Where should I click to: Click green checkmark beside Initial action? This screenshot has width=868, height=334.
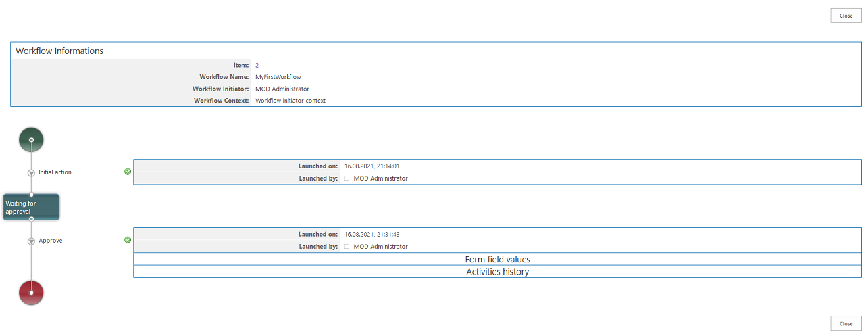click(128, 172)
